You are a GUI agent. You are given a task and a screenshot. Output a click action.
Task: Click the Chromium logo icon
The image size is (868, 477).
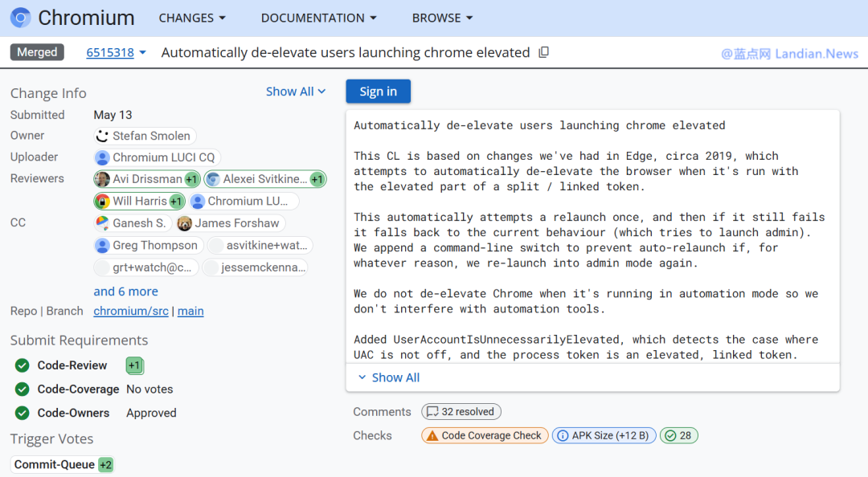[x=20, y=18]
